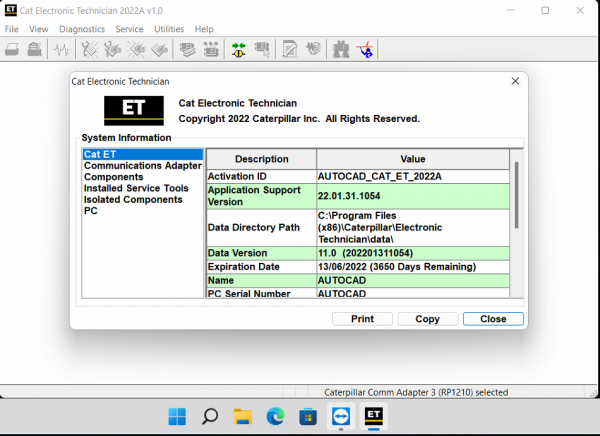600x436 pixels.
Task: Select Communications Adapter in the list
Action: [x=143, y=166]
